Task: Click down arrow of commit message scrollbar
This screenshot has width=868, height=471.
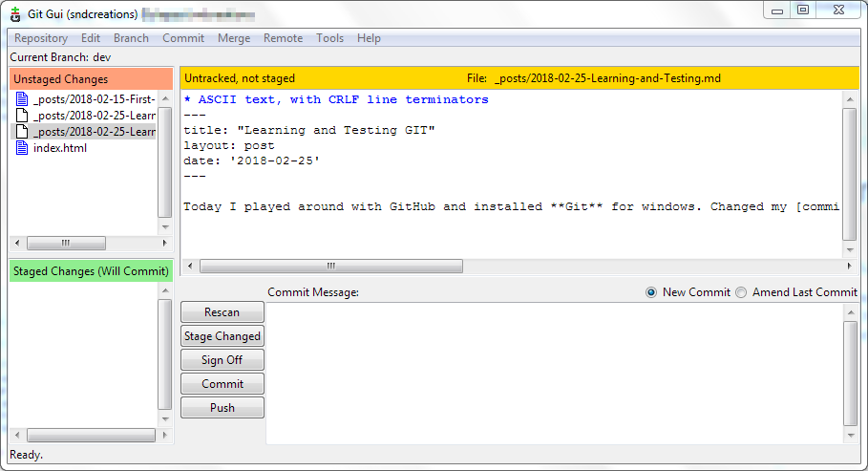Action: coord(851,436)
